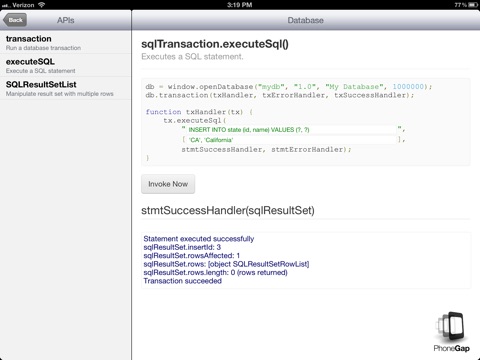
Task: Click the 'CA', 'California' parameters input field
Action: point(292,140)
